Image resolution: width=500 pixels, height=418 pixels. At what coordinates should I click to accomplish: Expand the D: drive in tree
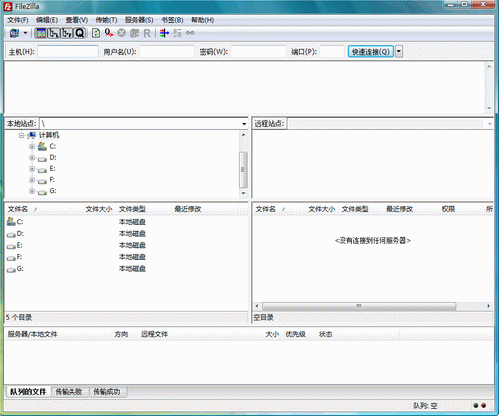pos(32,158)
